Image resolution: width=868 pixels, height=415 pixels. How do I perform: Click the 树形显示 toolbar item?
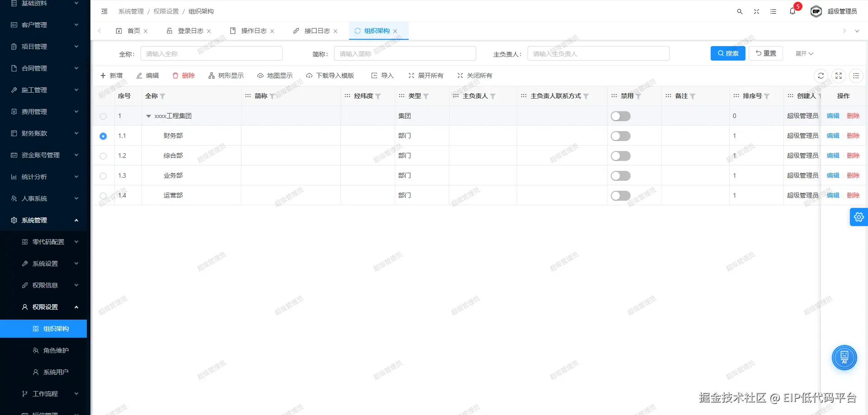[x=226, y=75]
